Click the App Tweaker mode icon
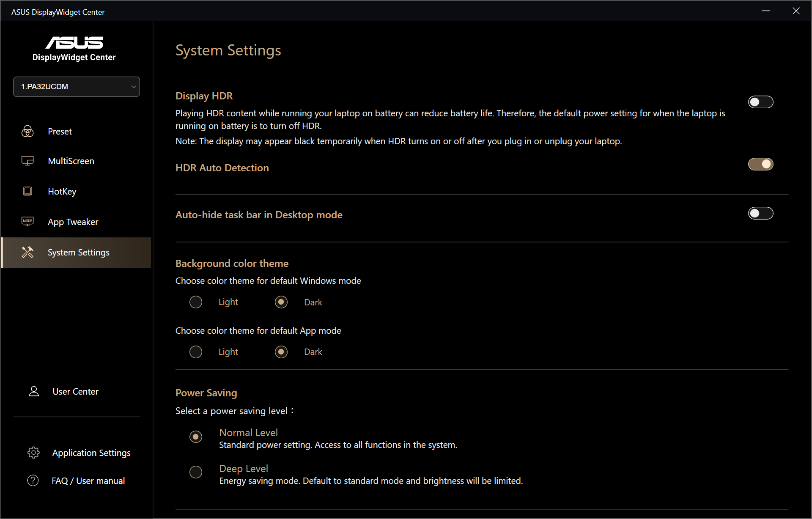 [27, 221]
